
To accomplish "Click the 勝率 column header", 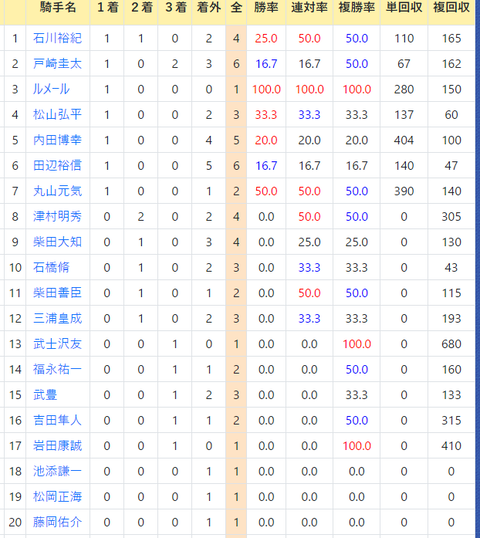I will click(x=266, y=8).
